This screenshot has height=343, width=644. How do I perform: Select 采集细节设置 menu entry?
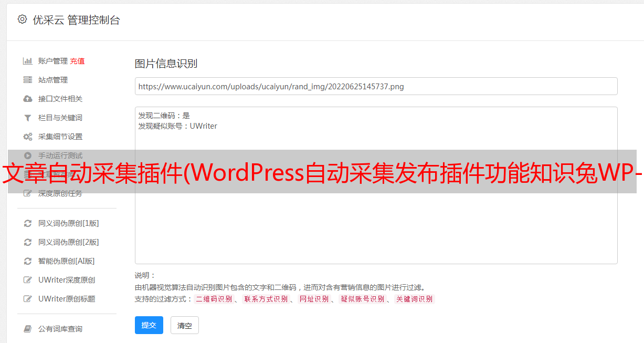coord(60,137)
